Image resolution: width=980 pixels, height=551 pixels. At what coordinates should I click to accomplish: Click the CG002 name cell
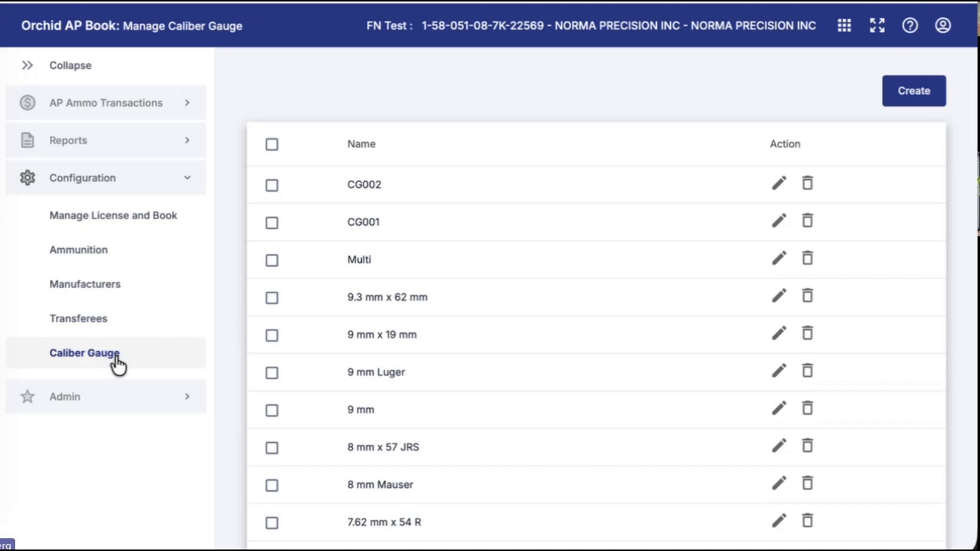364,184
